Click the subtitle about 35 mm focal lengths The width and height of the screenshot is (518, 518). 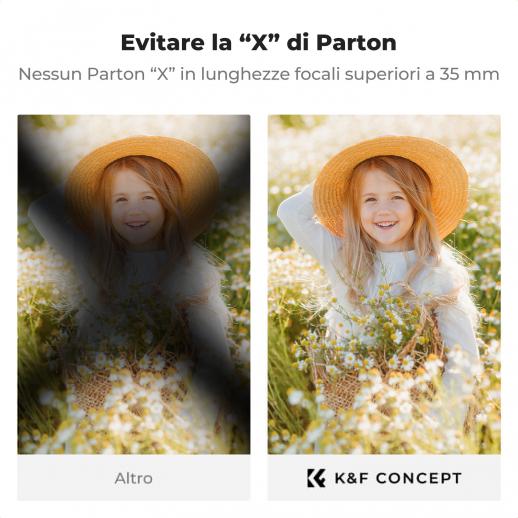[x=259, y=74]
